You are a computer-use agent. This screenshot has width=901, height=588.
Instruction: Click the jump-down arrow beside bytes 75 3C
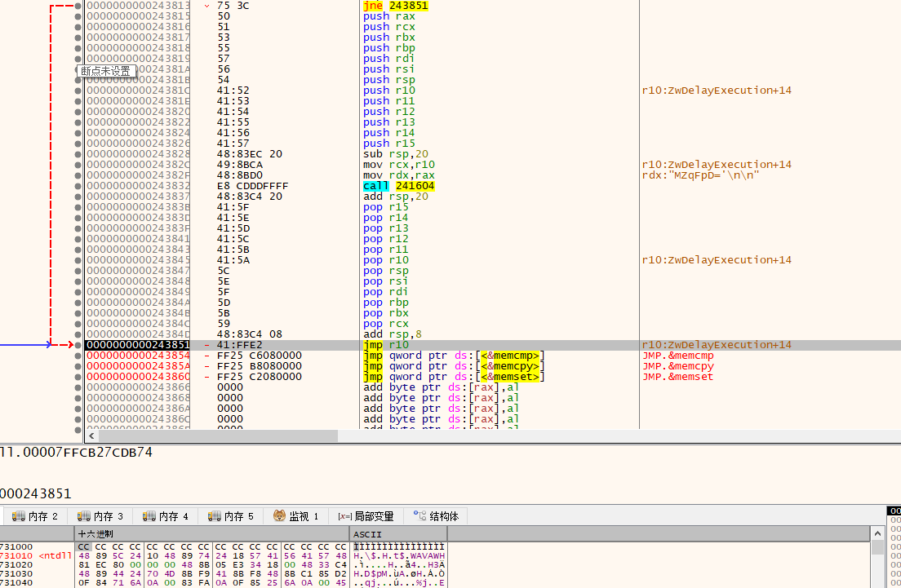[206, 6]
